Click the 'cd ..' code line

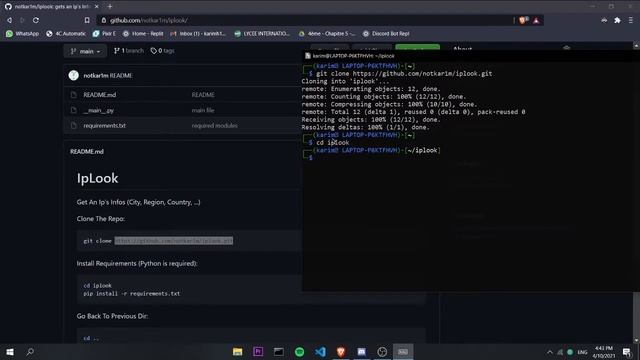(91, 338)
